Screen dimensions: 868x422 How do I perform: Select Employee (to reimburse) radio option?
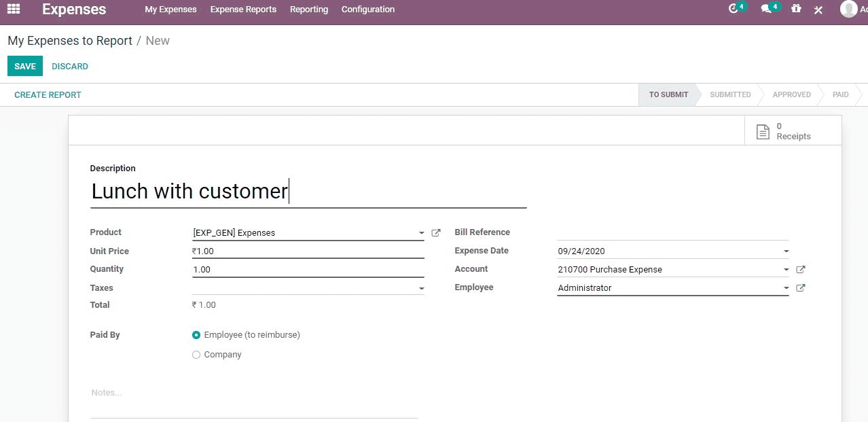196,335
